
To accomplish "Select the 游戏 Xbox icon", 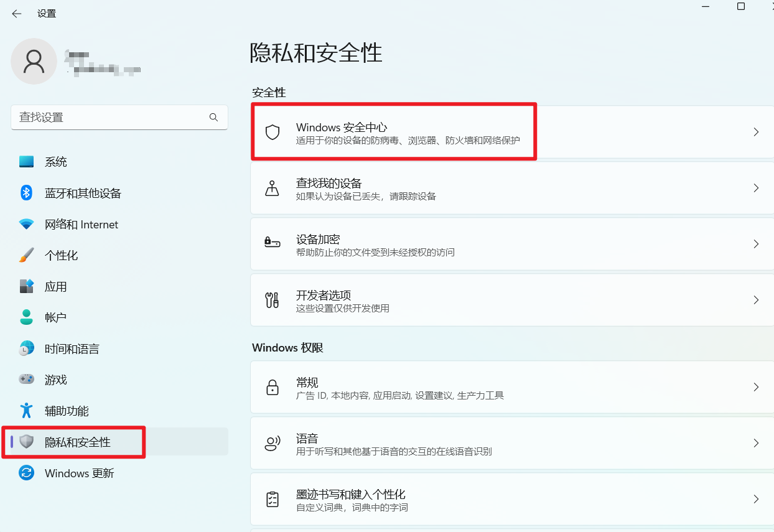I will pos(26,380).
